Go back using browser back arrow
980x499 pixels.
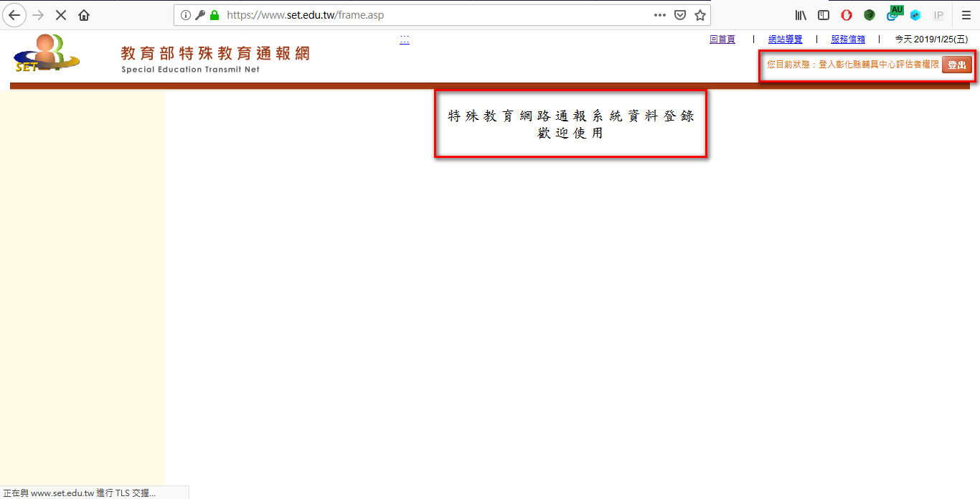point(15,14)
